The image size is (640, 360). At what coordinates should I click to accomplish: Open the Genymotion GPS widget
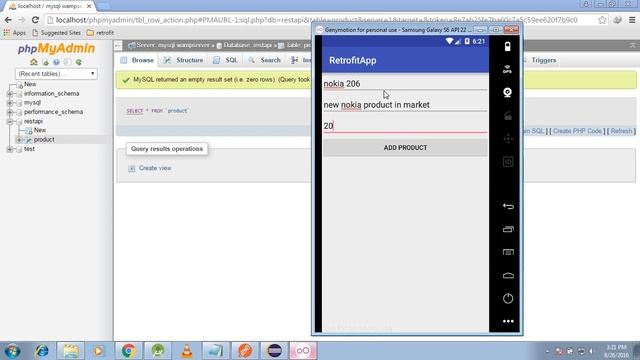(x=507, y=69)
